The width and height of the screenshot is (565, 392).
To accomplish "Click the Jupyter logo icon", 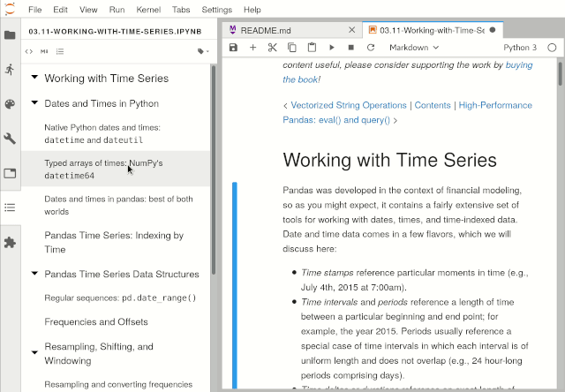I will [x=10, y=9].
